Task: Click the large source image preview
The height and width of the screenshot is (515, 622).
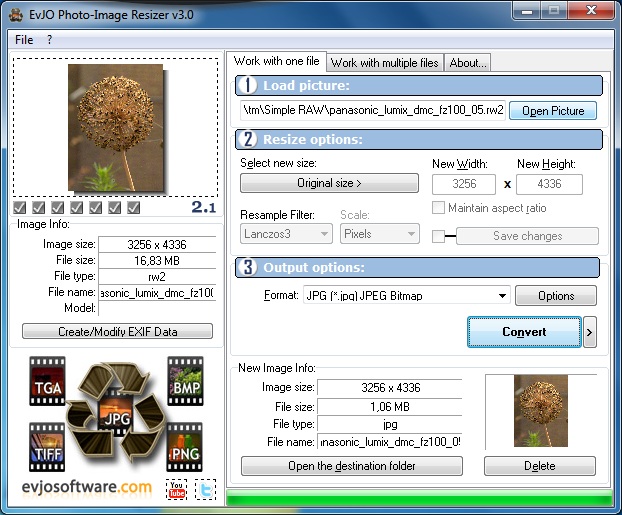Action: coord(116,127)
